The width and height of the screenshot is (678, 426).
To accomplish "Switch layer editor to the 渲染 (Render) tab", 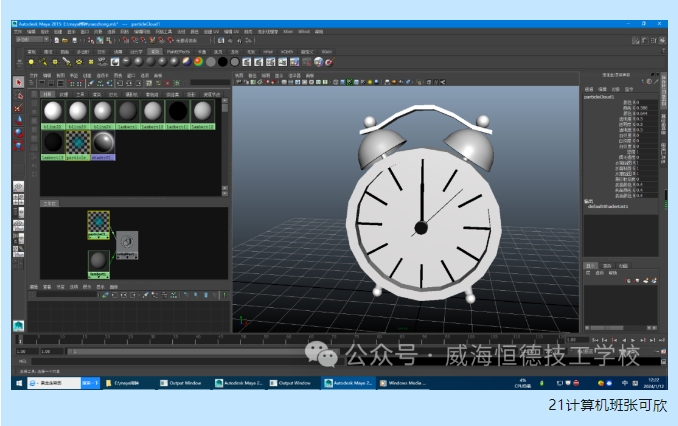I will click(607, 266).
